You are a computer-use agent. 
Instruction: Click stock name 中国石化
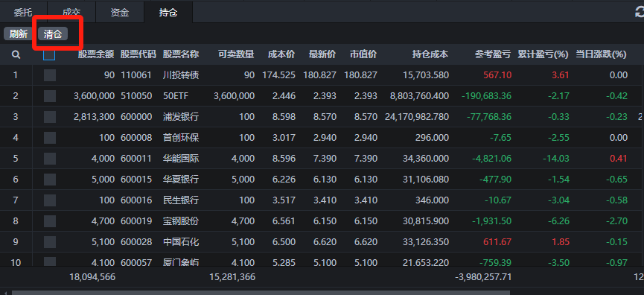click(181, 242)
